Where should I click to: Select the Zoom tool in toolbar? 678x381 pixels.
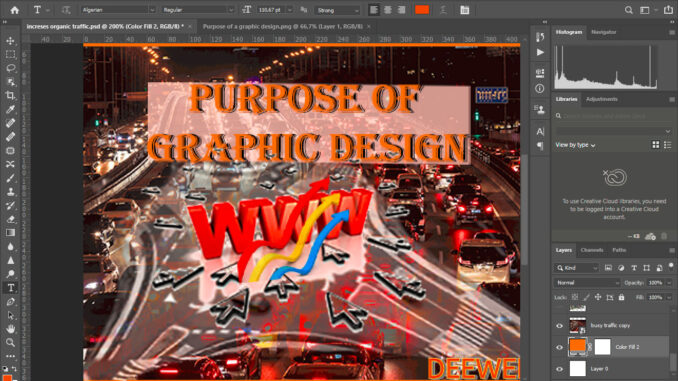click(10, 343)
